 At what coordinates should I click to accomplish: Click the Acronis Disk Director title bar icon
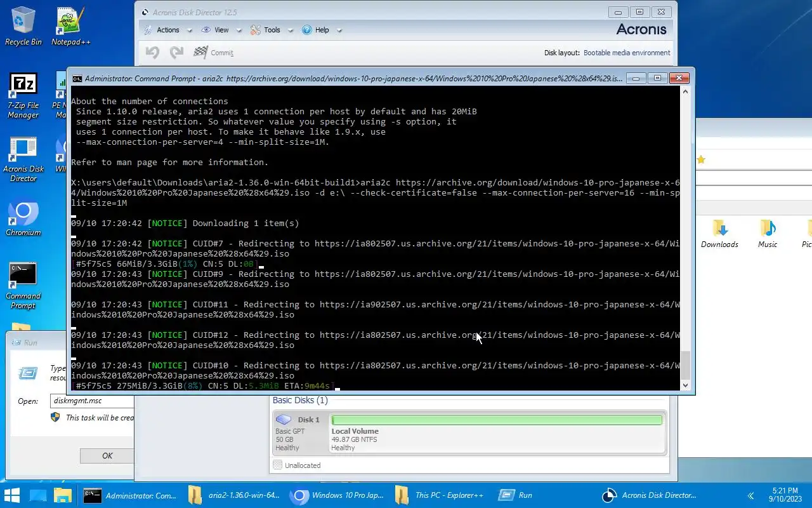pyautogui.click(x=145, y=12)
